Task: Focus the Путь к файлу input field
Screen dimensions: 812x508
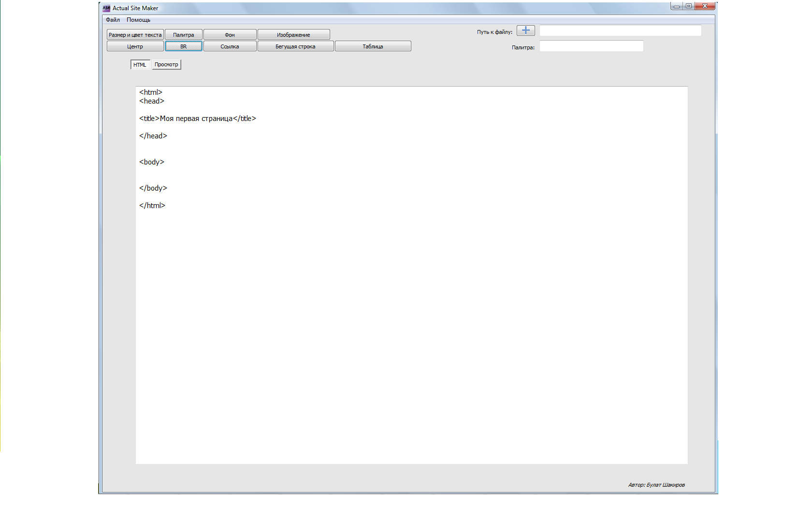Action: tap(621, 30)
